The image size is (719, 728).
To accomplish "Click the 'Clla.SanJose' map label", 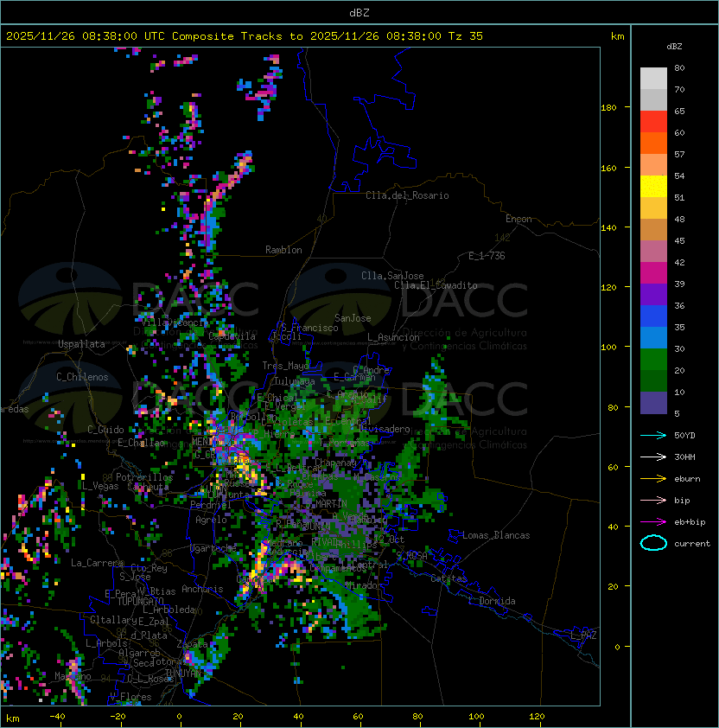I will [392, 276].
